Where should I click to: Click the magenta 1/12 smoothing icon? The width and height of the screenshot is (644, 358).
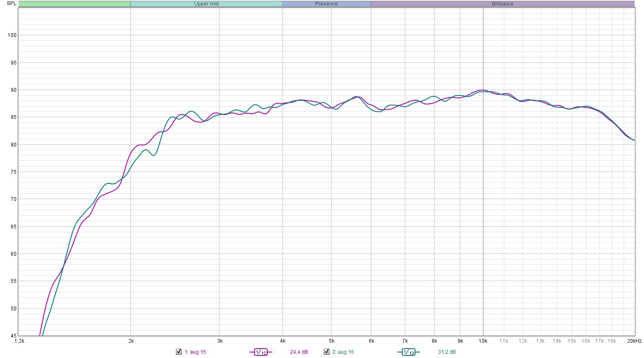261,352
